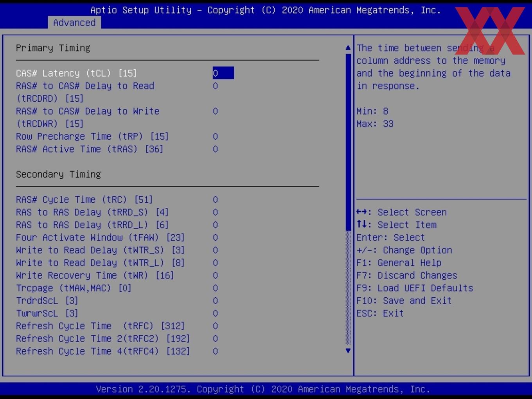Click the TrdrdScL value 0

[x=216, y=301]
